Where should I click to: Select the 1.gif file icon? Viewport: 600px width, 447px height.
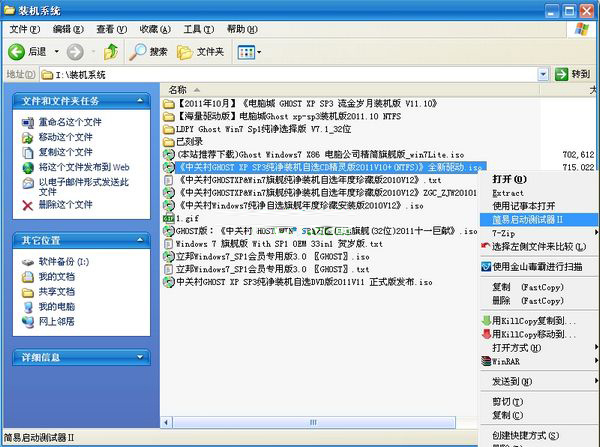169,219
